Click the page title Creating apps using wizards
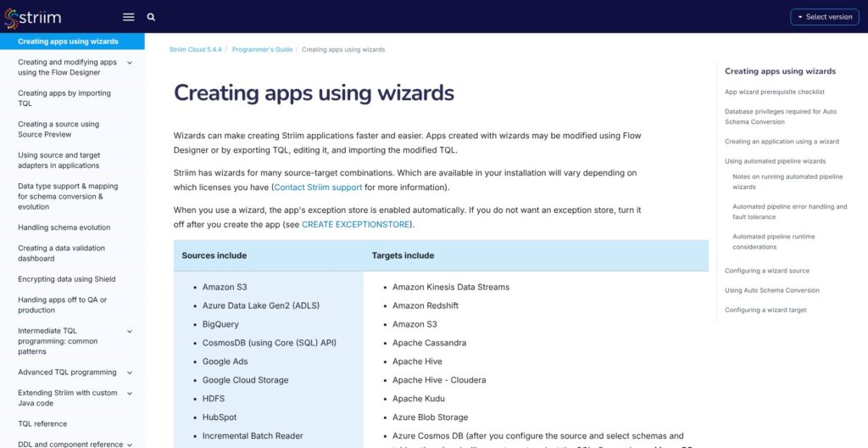The width and height of the screenshot is (868, 448). click(x=314, y=93)
